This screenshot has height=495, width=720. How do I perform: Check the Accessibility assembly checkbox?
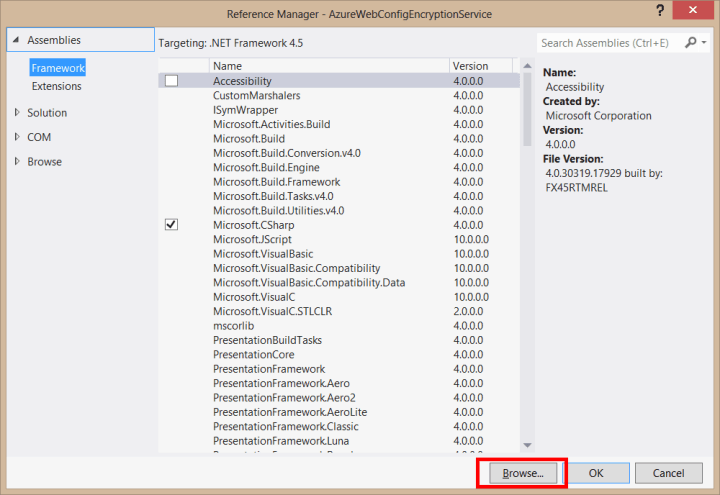[x=171, y=81]
